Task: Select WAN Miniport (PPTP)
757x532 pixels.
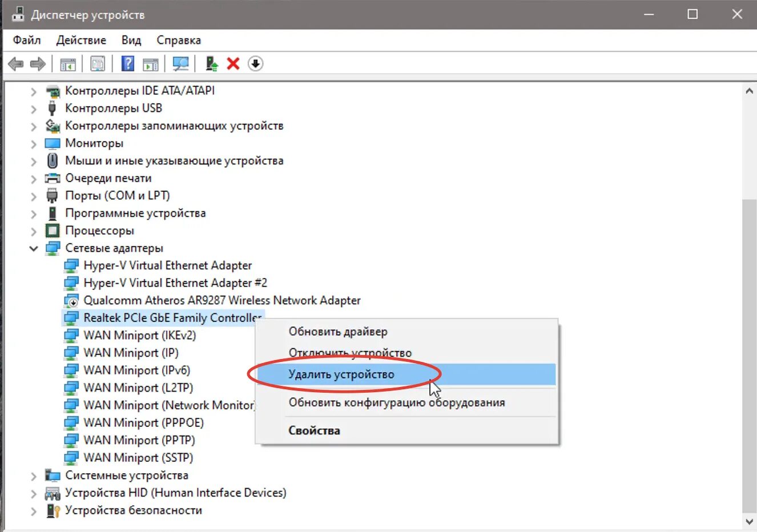Action: point(139,441)
